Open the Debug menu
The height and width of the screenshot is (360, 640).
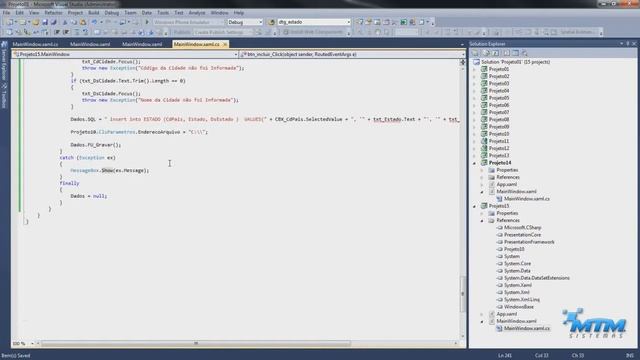(111, 13)
